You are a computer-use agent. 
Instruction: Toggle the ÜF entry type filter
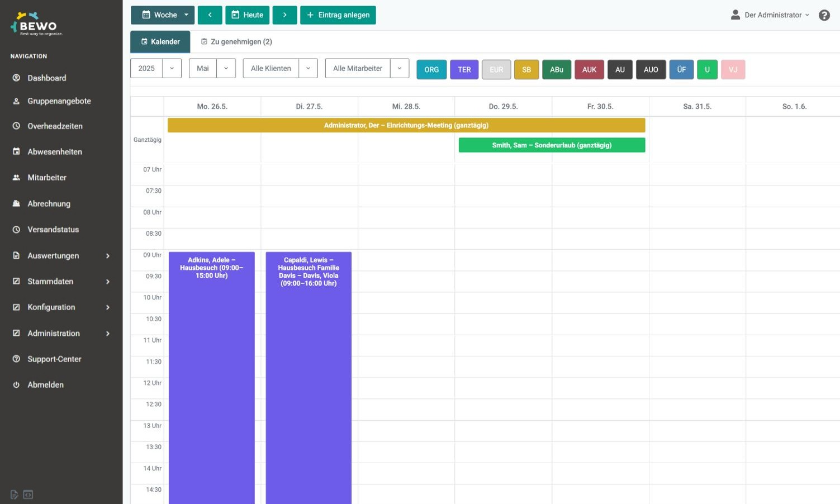(681, 69)
